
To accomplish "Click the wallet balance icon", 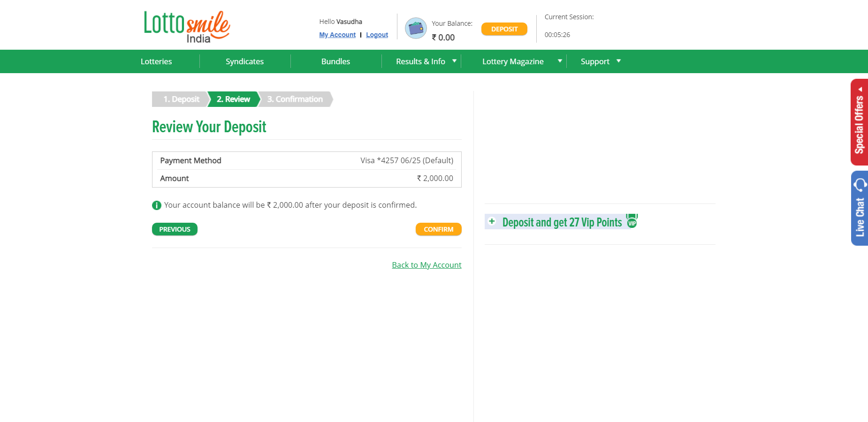I will [x=416, y=28].
